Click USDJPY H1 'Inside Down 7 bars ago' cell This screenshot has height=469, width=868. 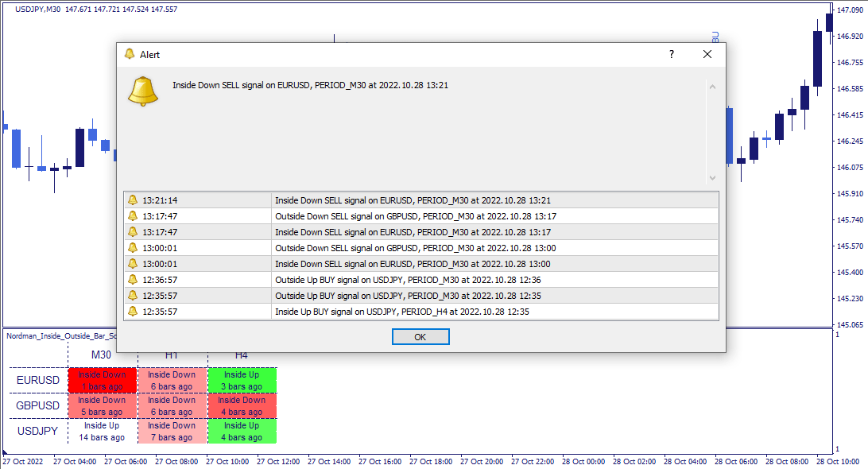[x=172, y=432]
